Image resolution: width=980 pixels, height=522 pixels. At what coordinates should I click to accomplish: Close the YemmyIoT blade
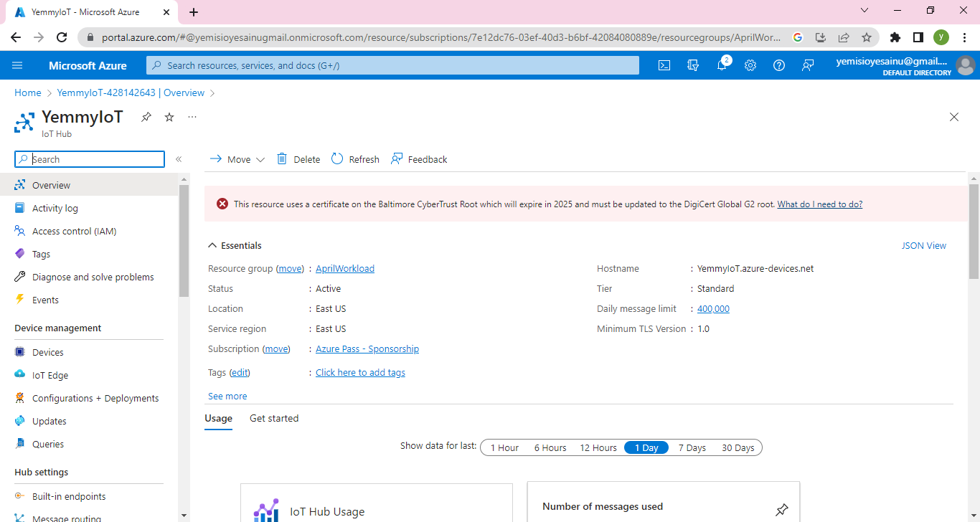(x=954, y=117)
